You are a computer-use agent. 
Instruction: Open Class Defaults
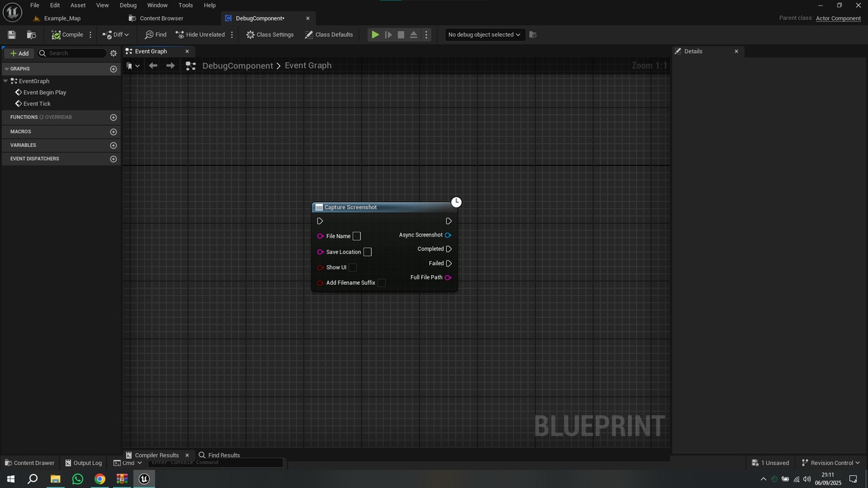pyautogui.click(x=329, y=35)
